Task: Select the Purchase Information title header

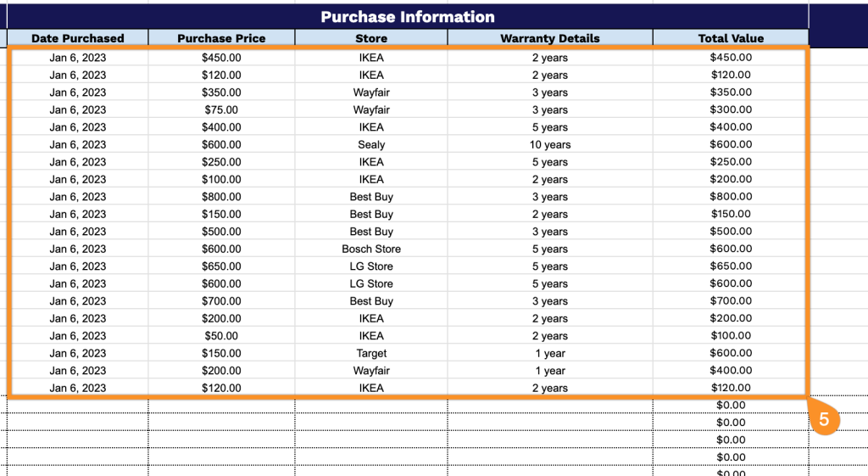Action: tap(408, 17)
